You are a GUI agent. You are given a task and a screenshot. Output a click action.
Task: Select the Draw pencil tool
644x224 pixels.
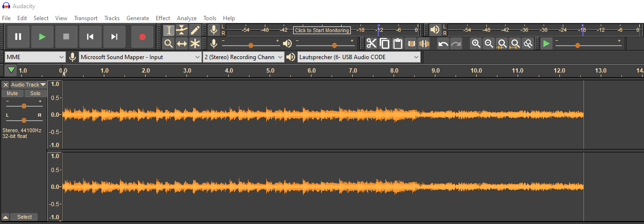pyautogui.click(x=195, y=30)
